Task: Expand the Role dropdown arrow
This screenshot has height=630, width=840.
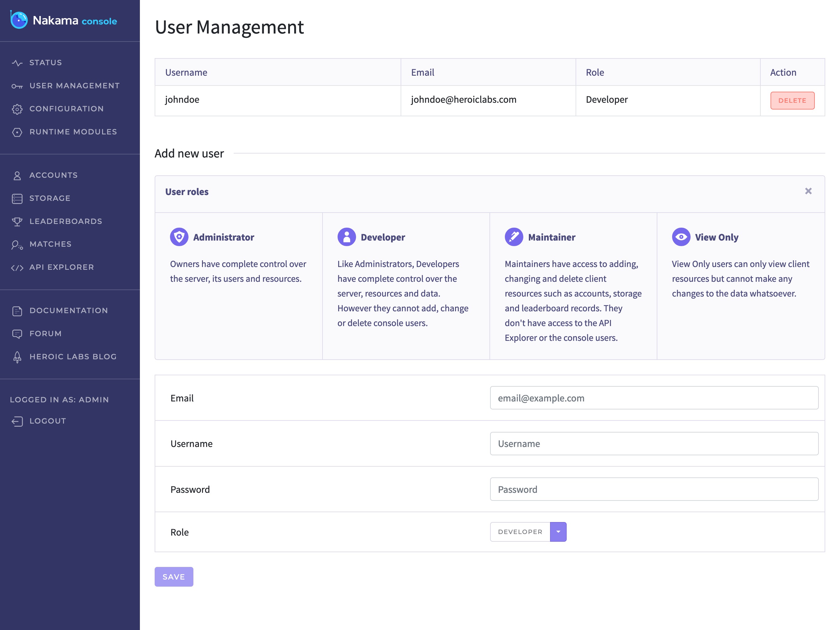Action: pyautogui.click(x=558, y=532)
